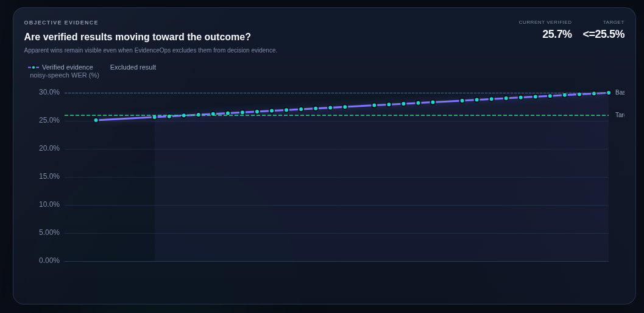Click the noisy-speech WER (%) axis title
This screenshot has width=644, height=313.
tap(65, 75)
